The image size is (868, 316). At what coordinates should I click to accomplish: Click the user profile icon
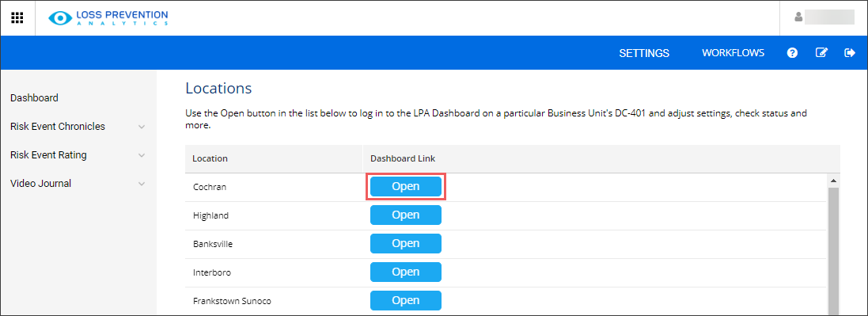[798, 17]
